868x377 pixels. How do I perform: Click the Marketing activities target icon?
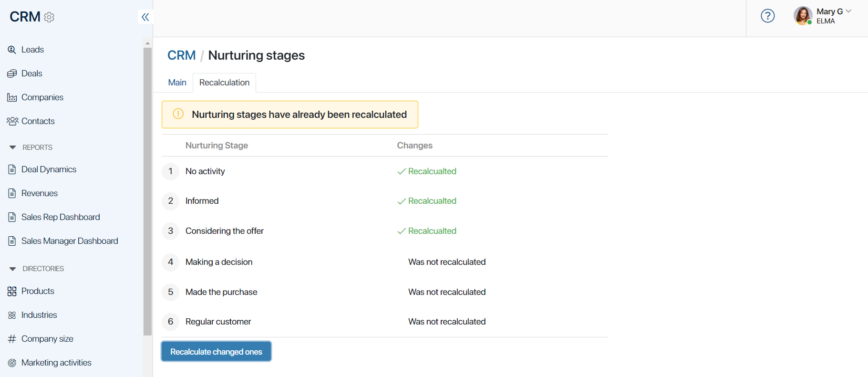point(12,363)
